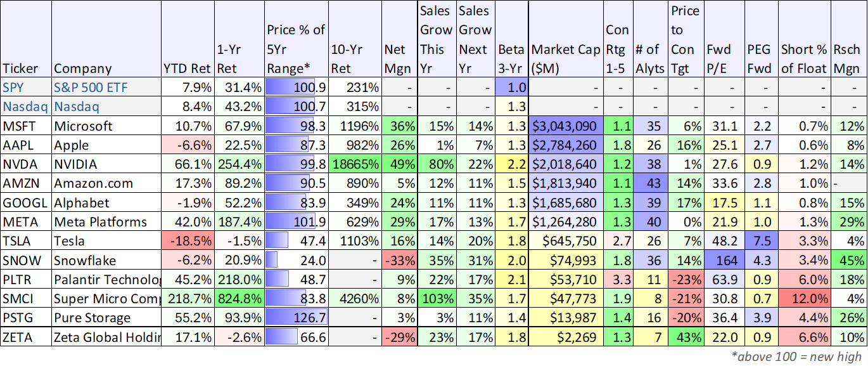Select the PEG Fwd column header
Viewport: 868px width, 366px height.
pos(760,39)
